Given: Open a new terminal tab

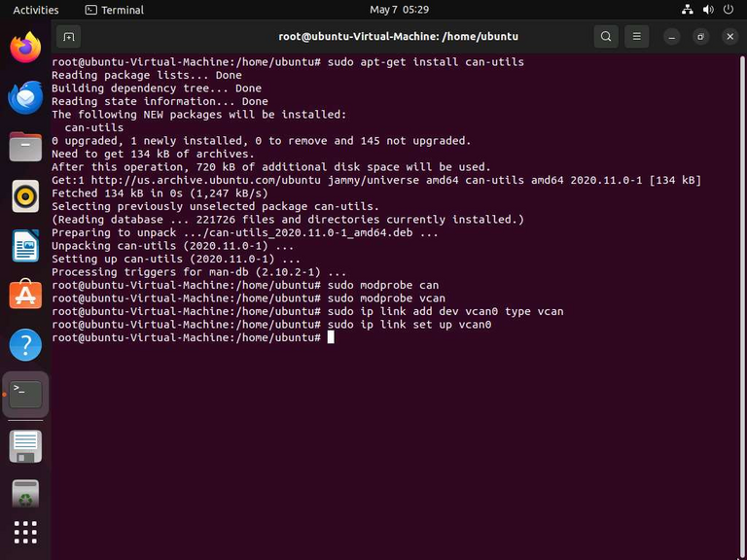Looking at the screenshot, I should pos(69,37).
